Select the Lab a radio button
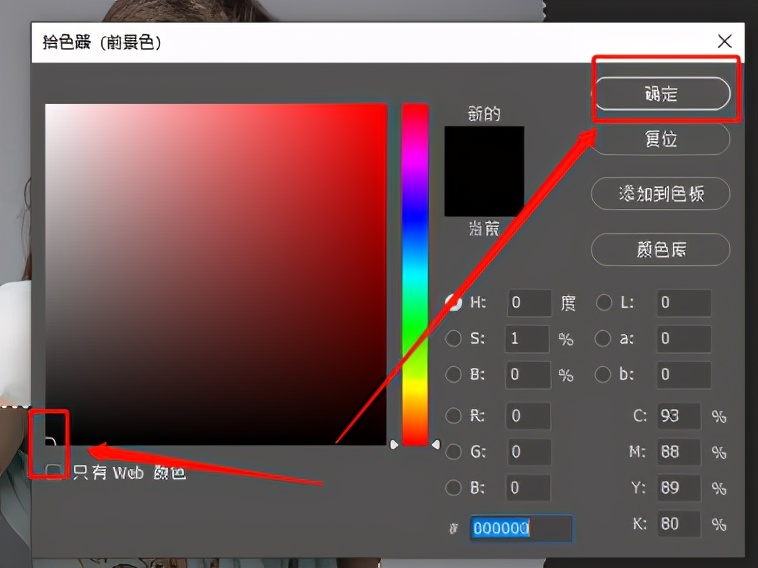This screenshot has width=758, height=568. (603, 338)
